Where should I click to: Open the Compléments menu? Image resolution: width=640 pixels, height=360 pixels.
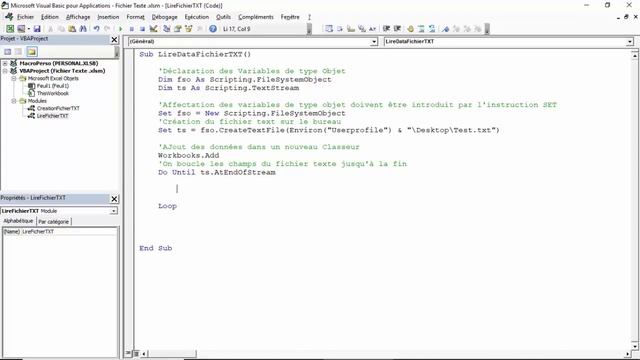coord(256,17)
